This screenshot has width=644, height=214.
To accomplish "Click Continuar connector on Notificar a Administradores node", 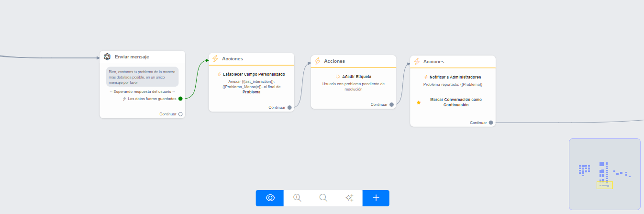I will 491,123.
